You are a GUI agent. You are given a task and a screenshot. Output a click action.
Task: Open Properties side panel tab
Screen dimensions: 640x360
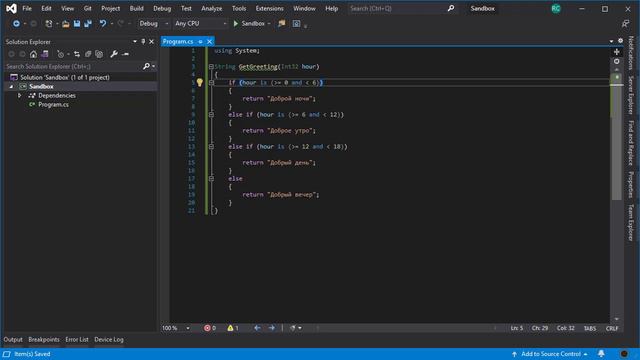pos(631,185)
